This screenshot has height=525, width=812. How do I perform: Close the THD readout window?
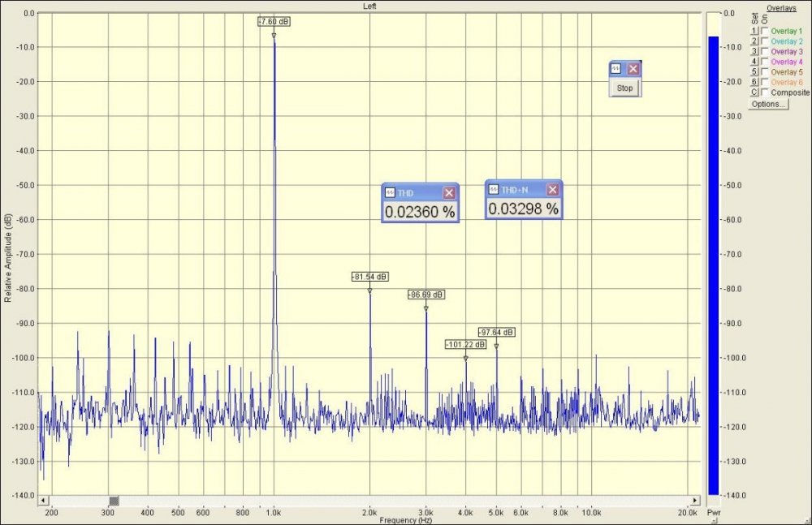click(449, 193)
